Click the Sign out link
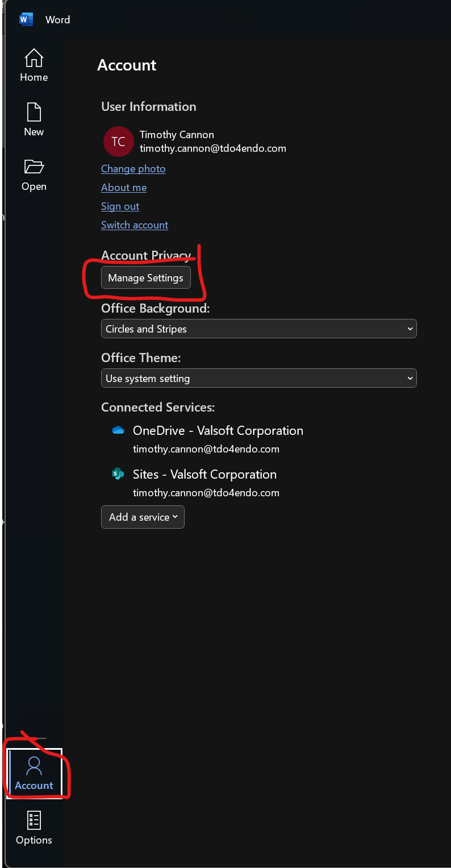 pos(120,206)
